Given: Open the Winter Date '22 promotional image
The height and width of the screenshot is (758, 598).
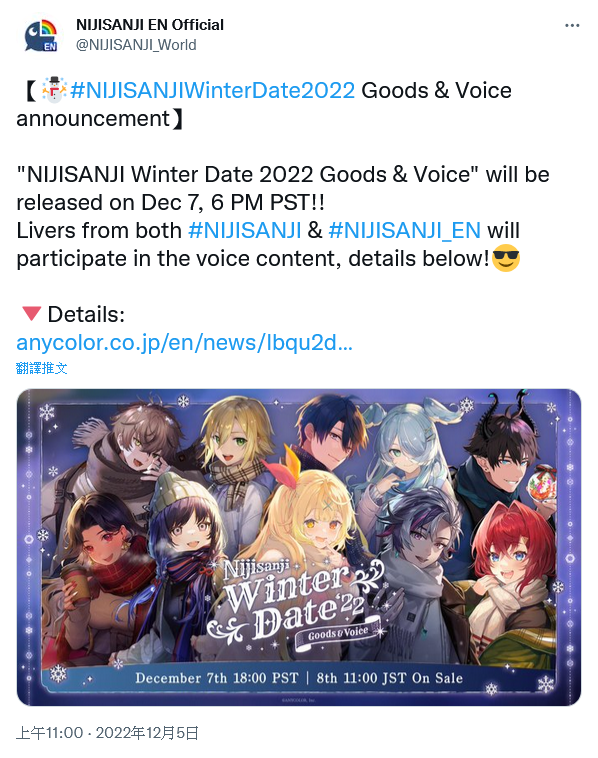Looking at the screenshot, I should pyautogui.click(x=299, y=547).
